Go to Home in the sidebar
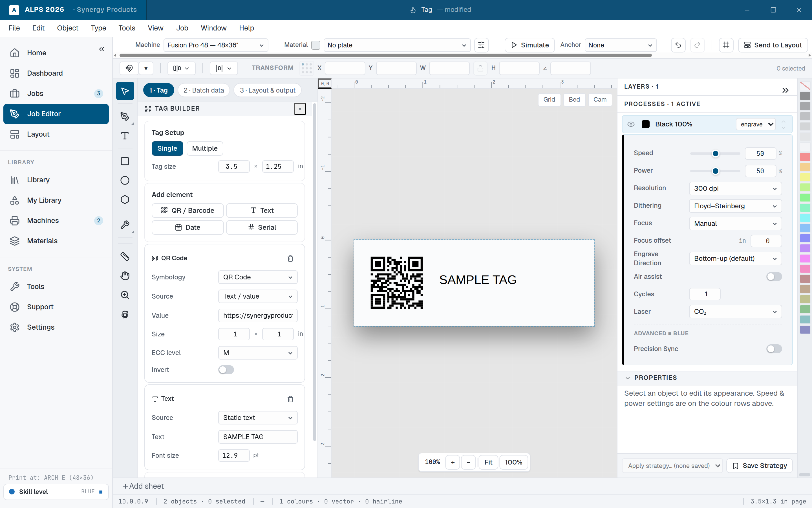Screen dimensions: 812x508 (x=56, y=53)
